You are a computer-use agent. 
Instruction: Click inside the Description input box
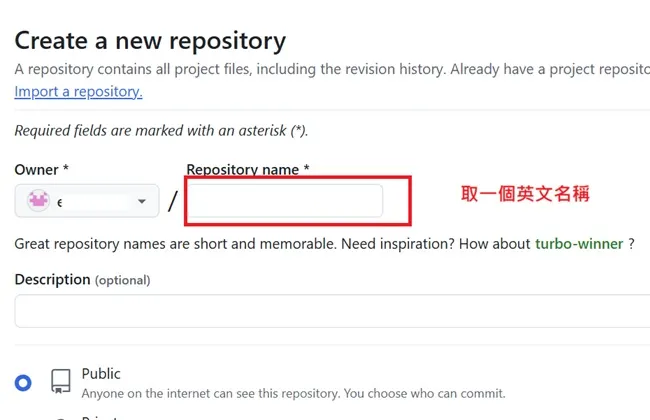[x=330, y=310]
